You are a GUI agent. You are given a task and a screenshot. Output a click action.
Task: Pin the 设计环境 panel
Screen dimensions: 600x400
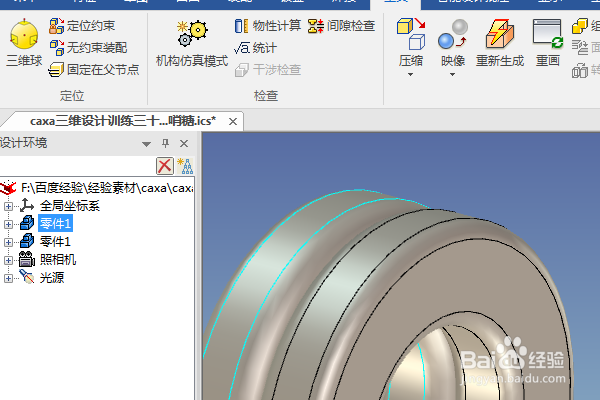click(x=165, y=143)
